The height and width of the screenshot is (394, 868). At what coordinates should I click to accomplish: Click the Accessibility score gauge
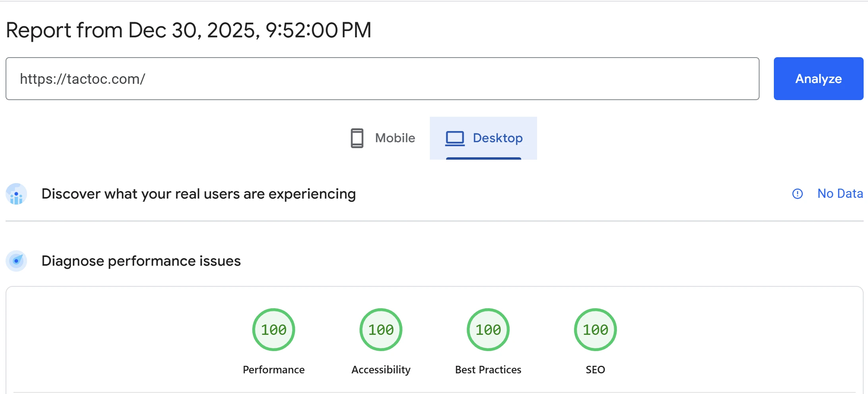click(381, 330)
